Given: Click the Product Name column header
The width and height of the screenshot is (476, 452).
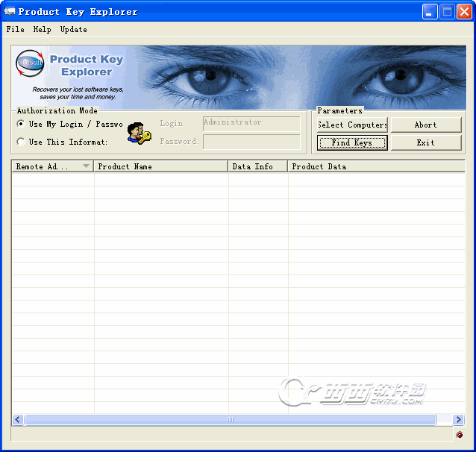Looking at the screenshot, I should click(161, 166).
